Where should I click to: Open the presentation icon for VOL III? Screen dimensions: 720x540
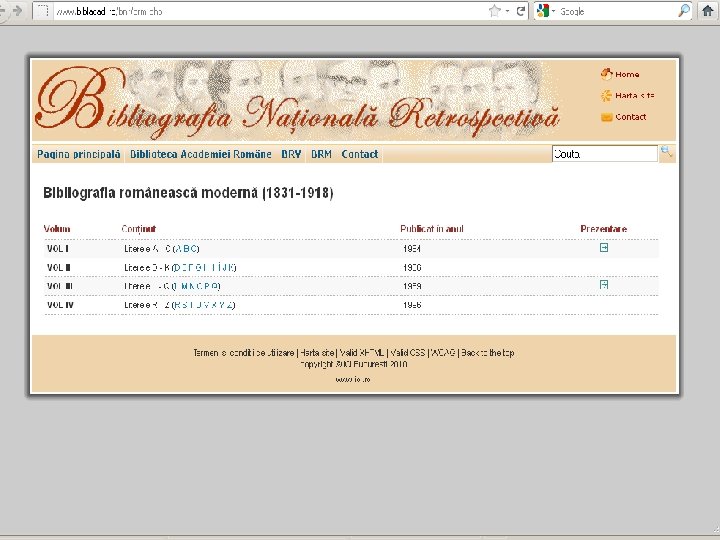click(604, 285)
